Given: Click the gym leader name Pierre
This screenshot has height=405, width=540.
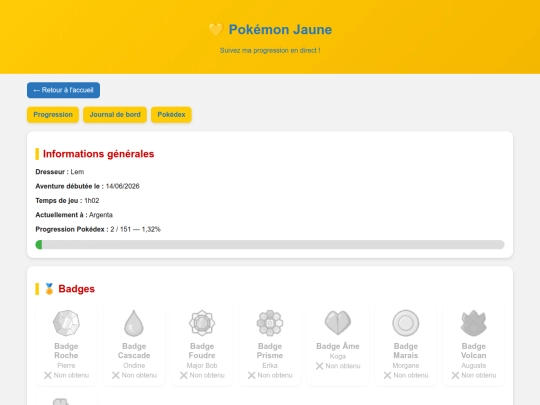Looking at the screenshot, I should coord(66,366).
